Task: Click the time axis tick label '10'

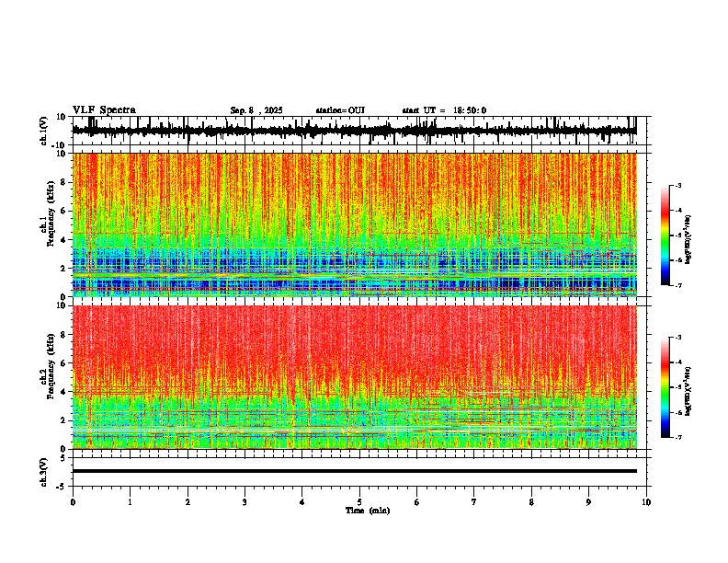Action: [646, 502]
